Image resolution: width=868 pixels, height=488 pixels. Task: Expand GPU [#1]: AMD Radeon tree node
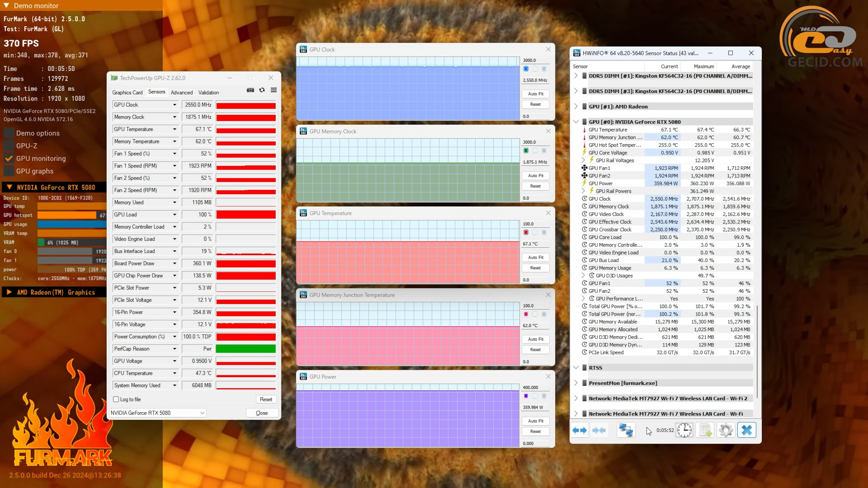point(576,107)
